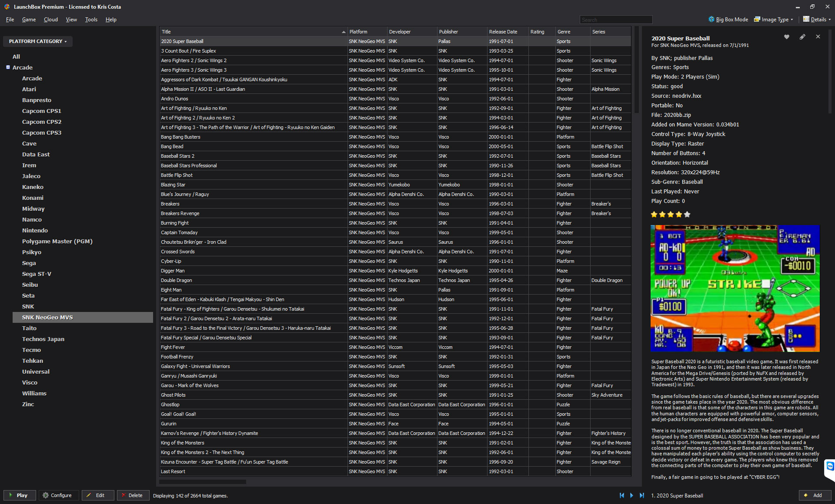
Task: Select the King of the Monsters row
Action: [395, 443]
